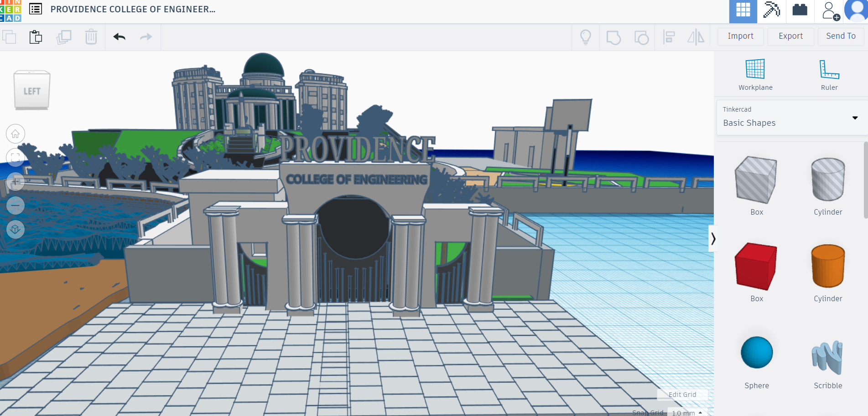Click the Duplicate and repeat icon
The height and width of the screenshot is (416, 868).
tap(64, 37)
